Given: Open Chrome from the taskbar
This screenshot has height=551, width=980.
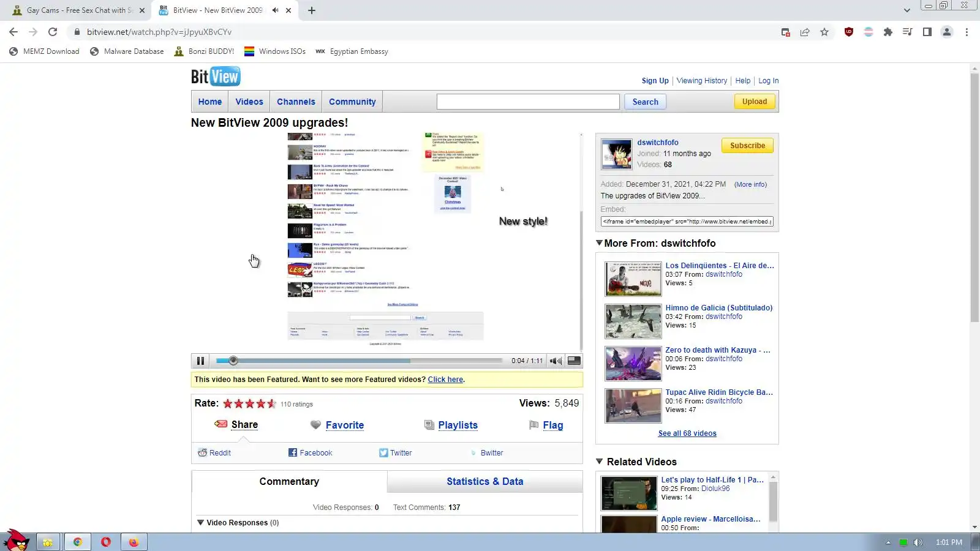Looking at the screenshot, I should 77,542.
